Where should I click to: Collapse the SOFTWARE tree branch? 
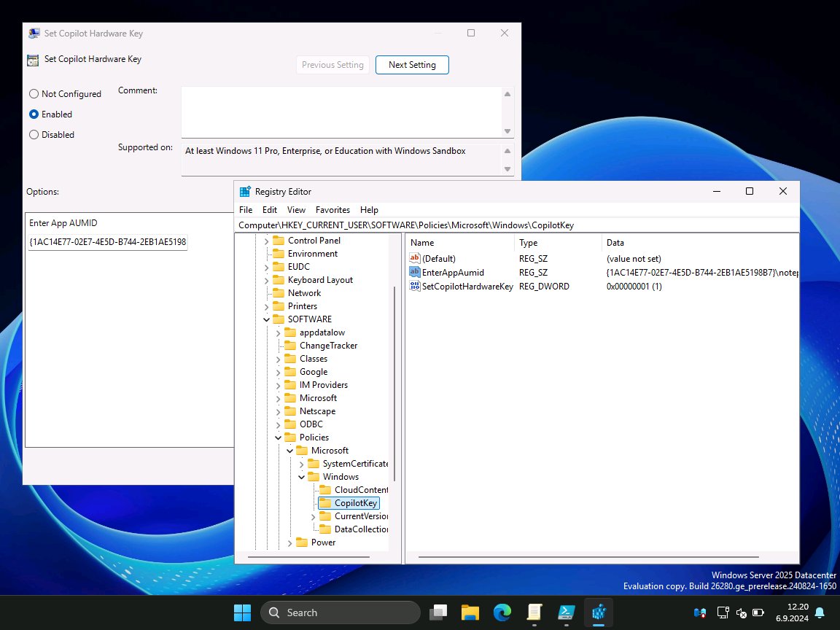pyautogui.click(x=265, y=319)
